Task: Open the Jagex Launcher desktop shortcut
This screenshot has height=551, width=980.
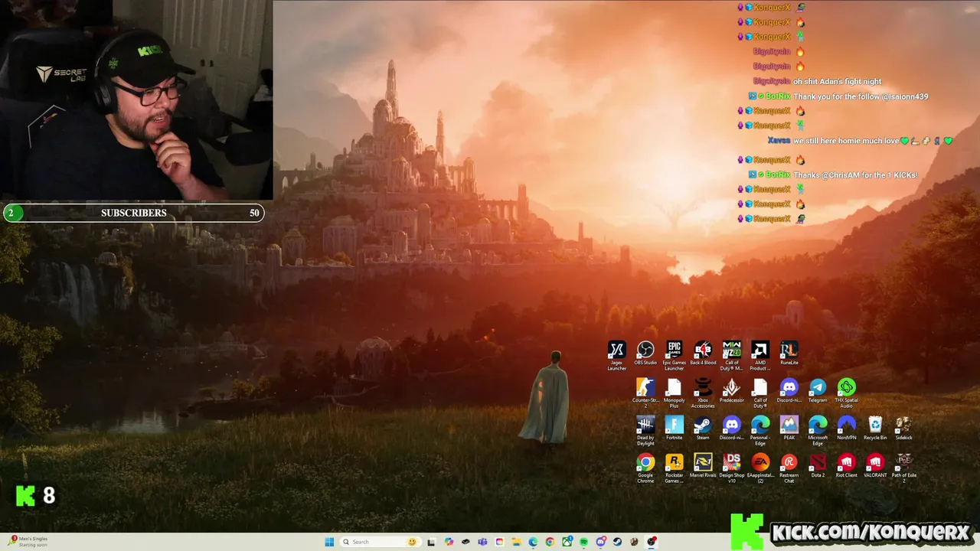Action: [616, 357]
